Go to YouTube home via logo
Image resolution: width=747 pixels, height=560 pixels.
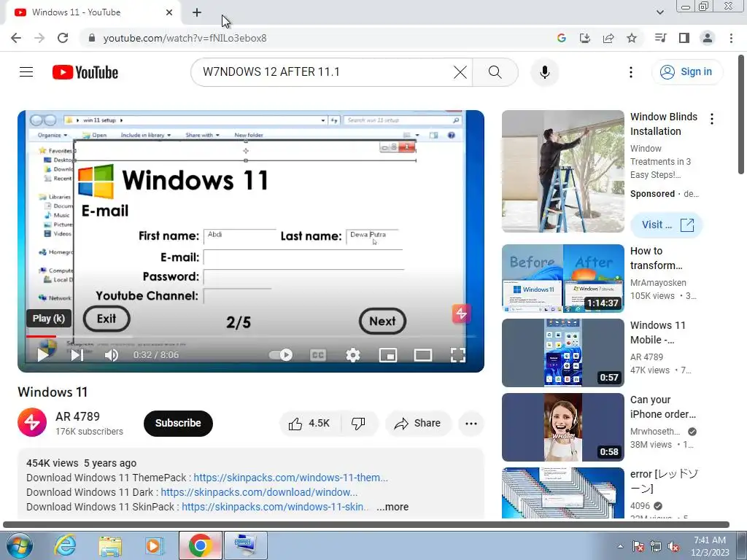coord(85,72)
